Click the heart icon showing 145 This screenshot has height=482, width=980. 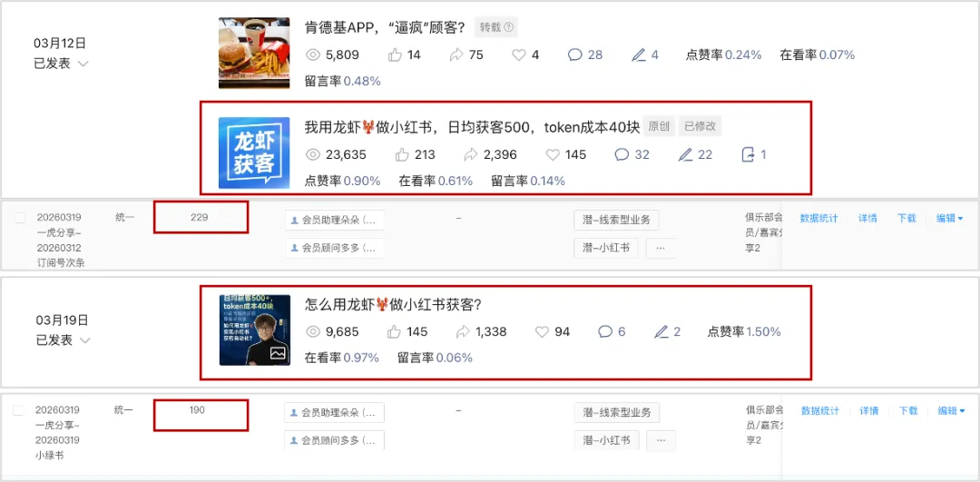tap(553, 154)
